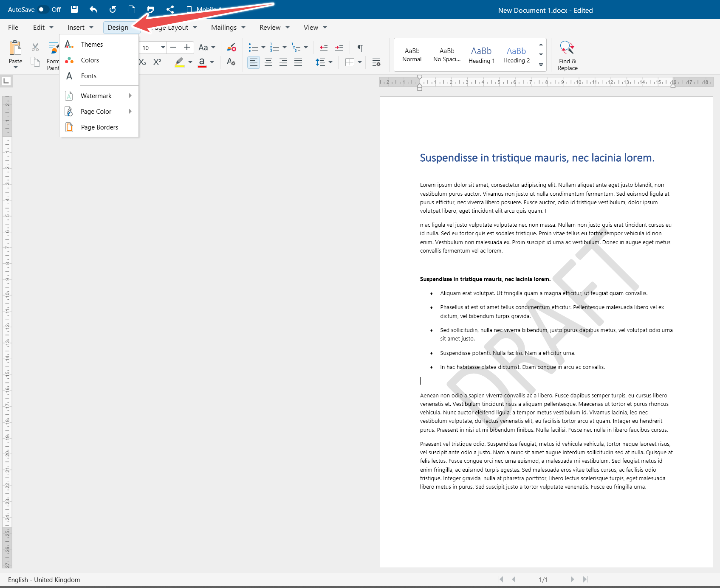Viewport: 720px width, 588px height.
Task: Choose Themes in the Design menu
Action: point(92,45)
